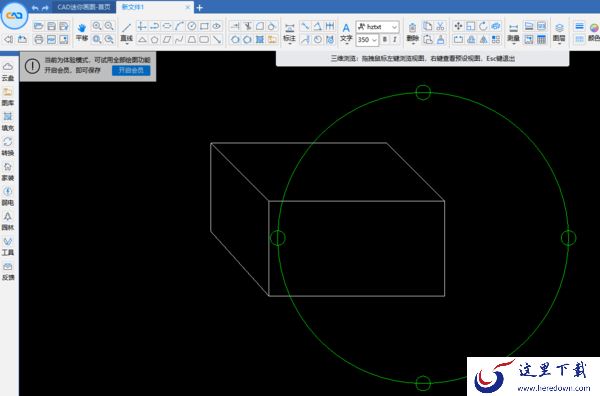Viewport: 600px width, 396px height.
Task: Select the rectangle drawing tool
Action: 204,26
